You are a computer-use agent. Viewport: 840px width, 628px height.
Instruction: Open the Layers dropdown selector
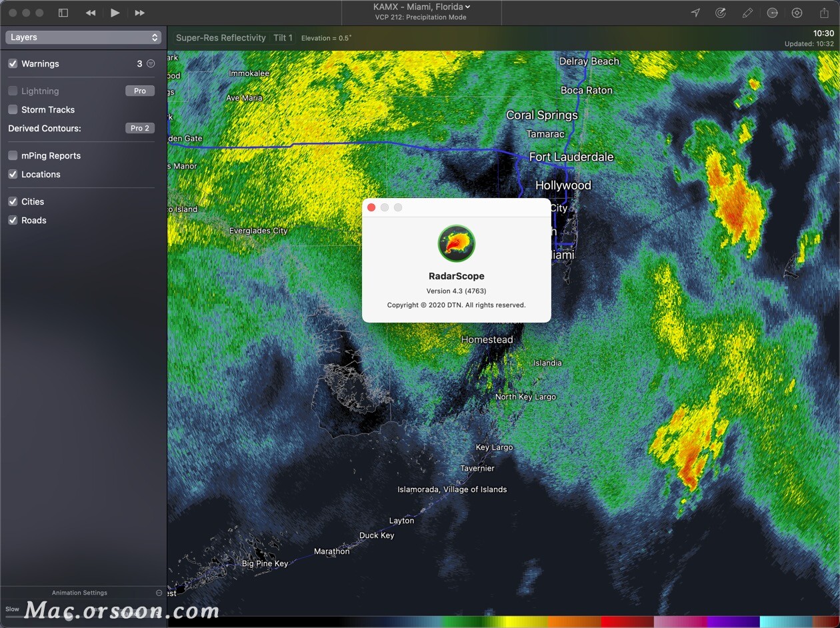(83, 37)
